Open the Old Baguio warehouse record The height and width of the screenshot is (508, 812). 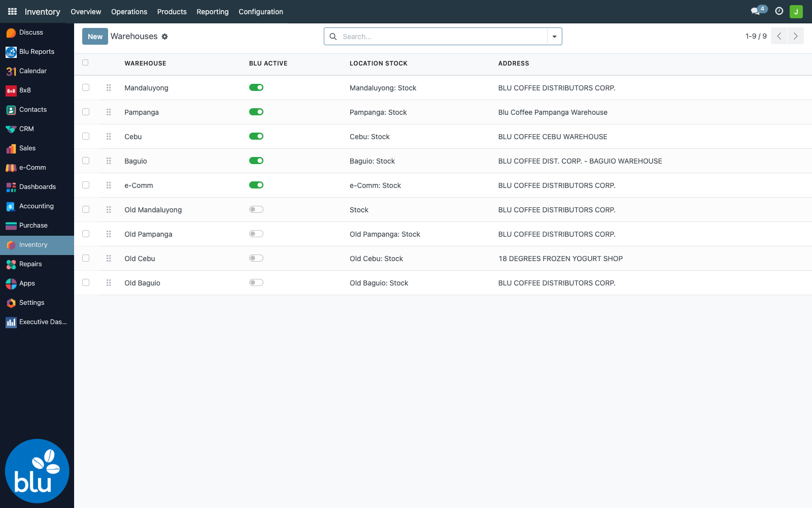click(x=143, y=283)
